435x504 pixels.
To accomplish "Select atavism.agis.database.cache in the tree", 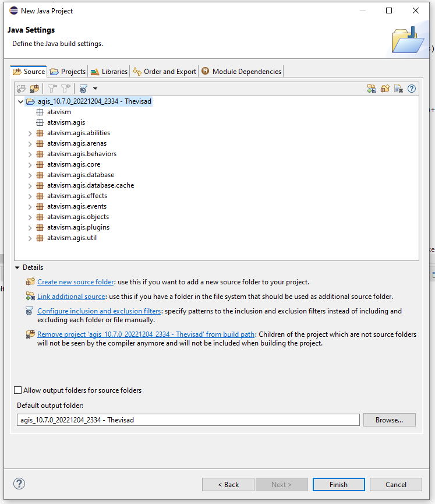I will (90, 185).
